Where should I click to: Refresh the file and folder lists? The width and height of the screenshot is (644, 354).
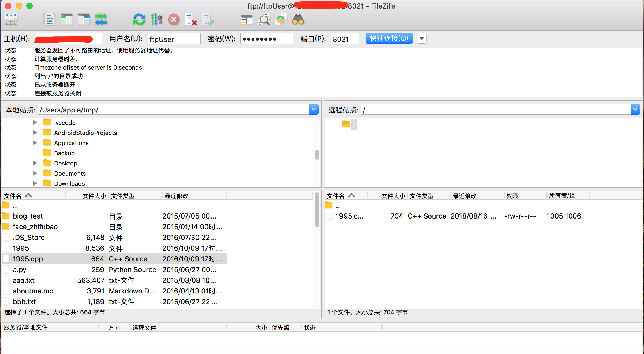tap(139, 20)
